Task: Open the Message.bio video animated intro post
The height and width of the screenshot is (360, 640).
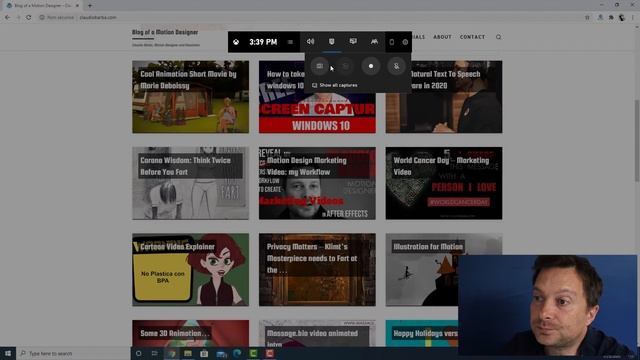Action: 317,333
